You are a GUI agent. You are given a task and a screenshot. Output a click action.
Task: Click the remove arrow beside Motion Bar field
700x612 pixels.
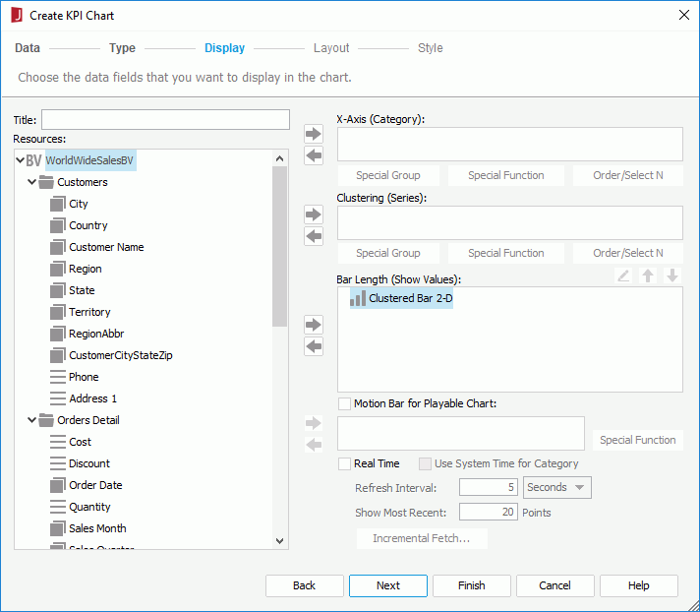314,445
